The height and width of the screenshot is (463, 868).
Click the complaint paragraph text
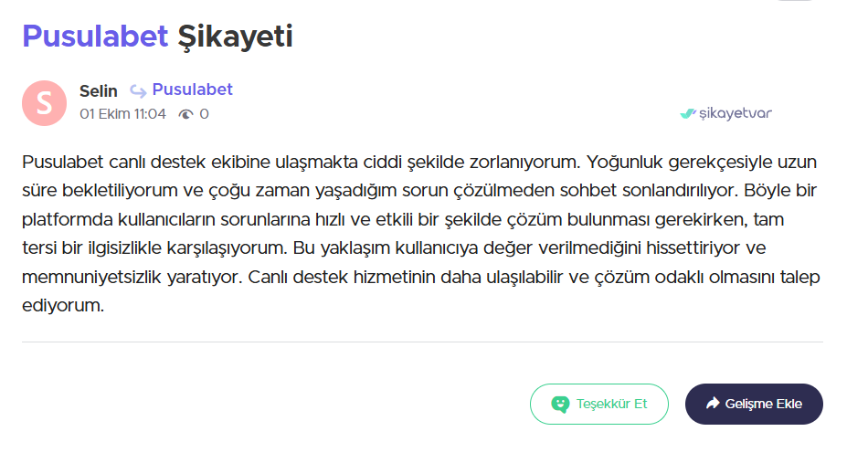click(x=420, y=234)
